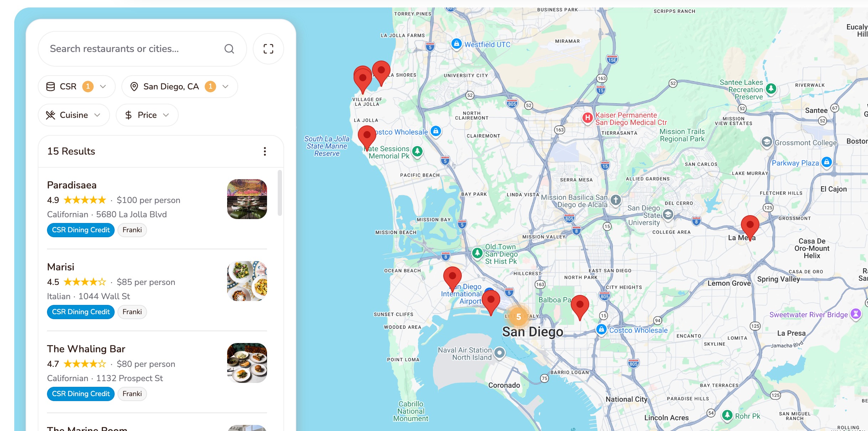868x431 pixels.
Task: Click CSR Dining Credit badge under The Whaling Bar
Action: (81, 394)
